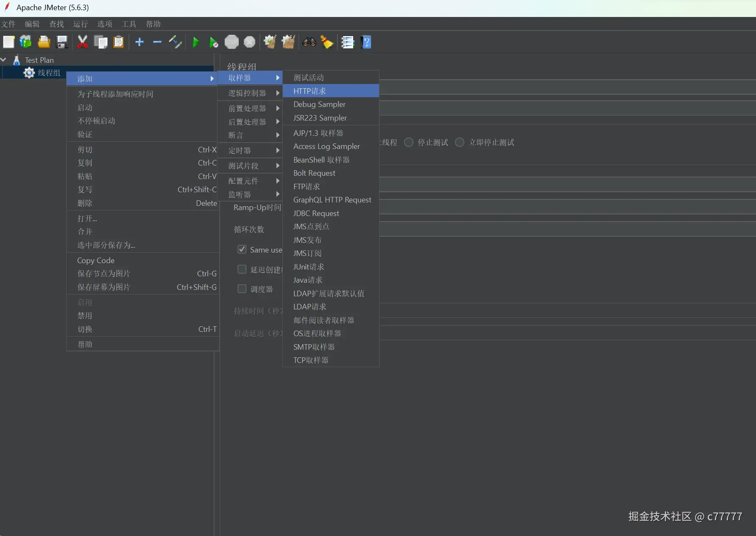Click the Collapse All minus icon

pyautogui.click(x=157, y=42)
